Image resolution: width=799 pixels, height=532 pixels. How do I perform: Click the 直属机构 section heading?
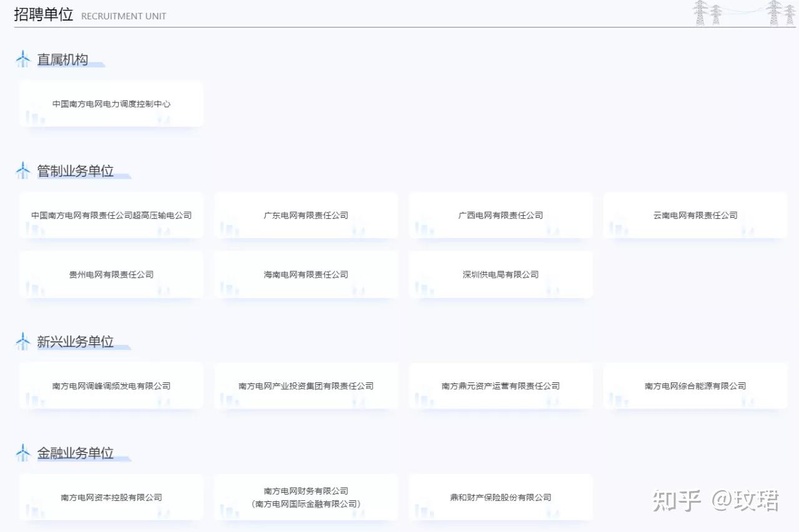(62, 60)
